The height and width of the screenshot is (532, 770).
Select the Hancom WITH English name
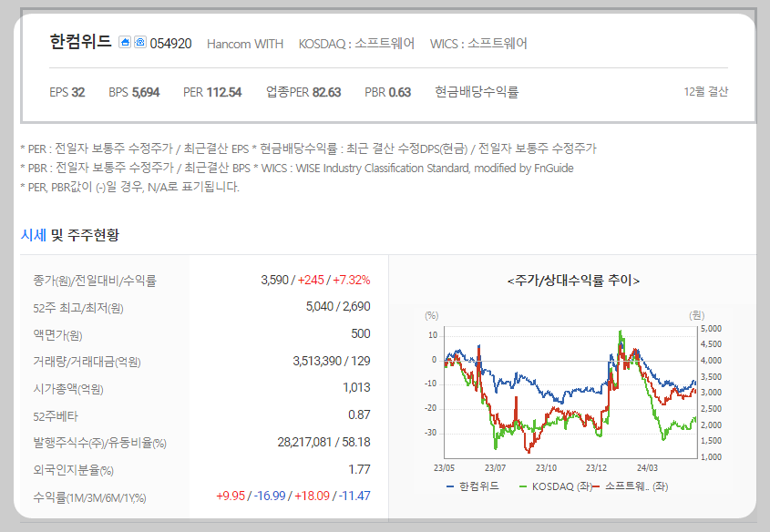(x=245, y=44)
